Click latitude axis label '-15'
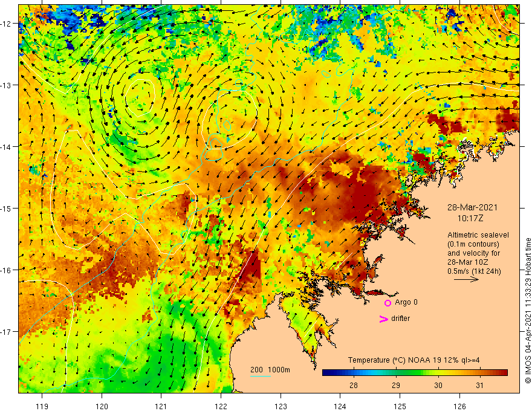Viewport: 532px width, 411px height. (7, 208)
